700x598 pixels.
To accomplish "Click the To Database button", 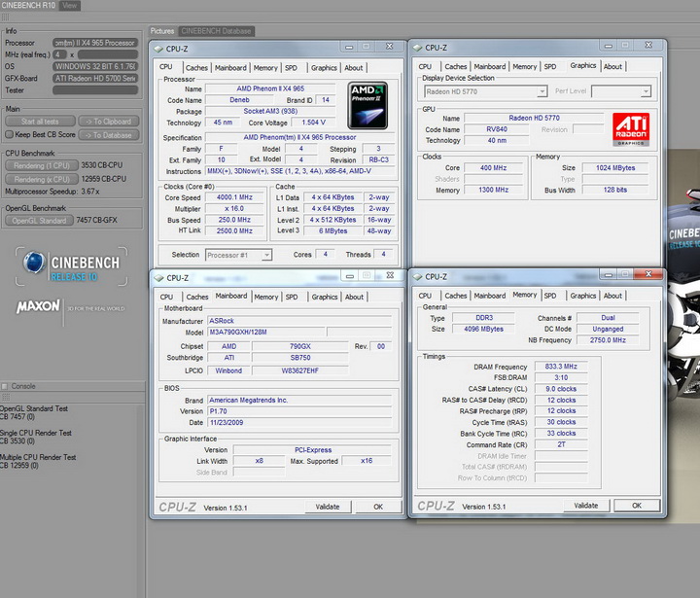I will click(109, 135).
